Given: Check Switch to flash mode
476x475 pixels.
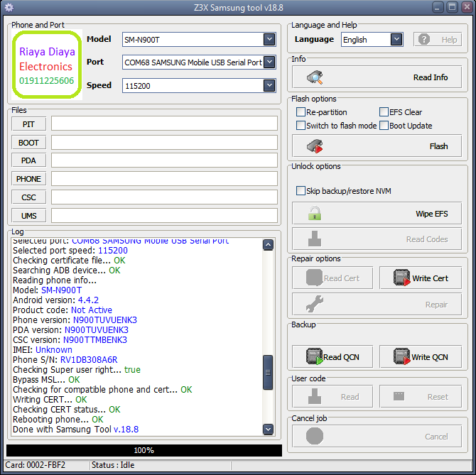Looking at the screenshot, I should (x=301, y=125).
